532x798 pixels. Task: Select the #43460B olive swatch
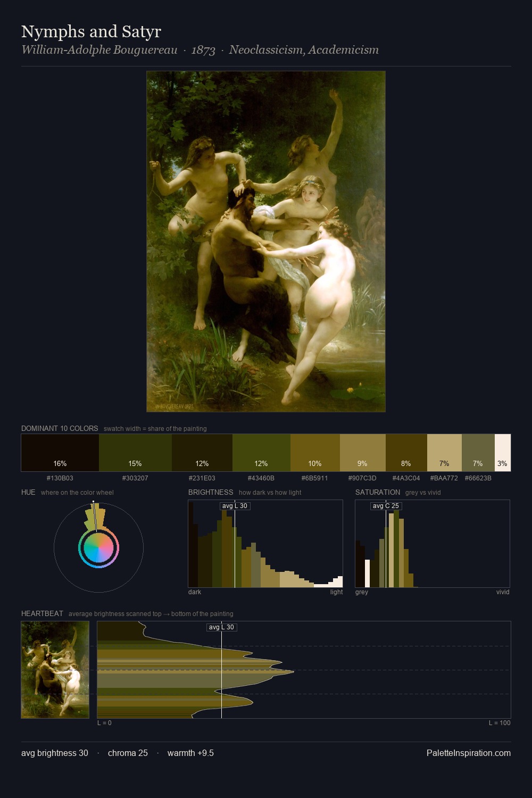point(261,453)
